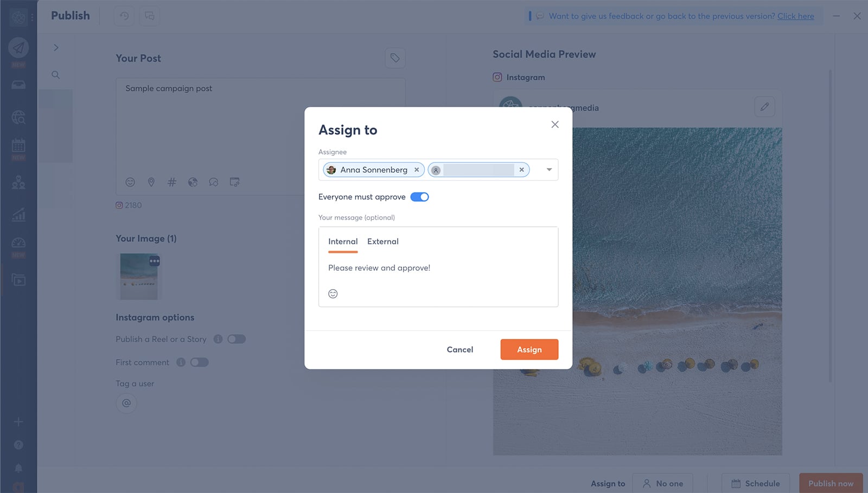This screenshot has width=868, height=493.
Task: Click the Schedule button
Action: click(755, 483)
